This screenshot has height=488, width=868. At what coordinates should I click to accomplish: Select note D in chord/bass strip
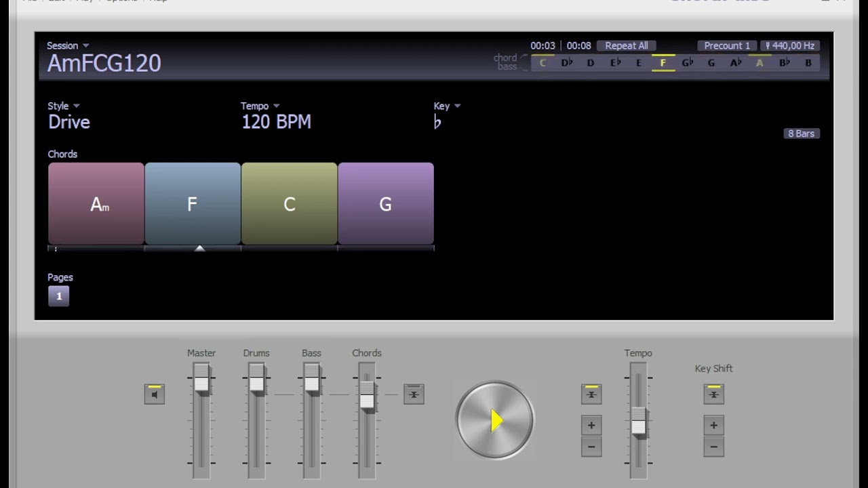pos(591,63)
